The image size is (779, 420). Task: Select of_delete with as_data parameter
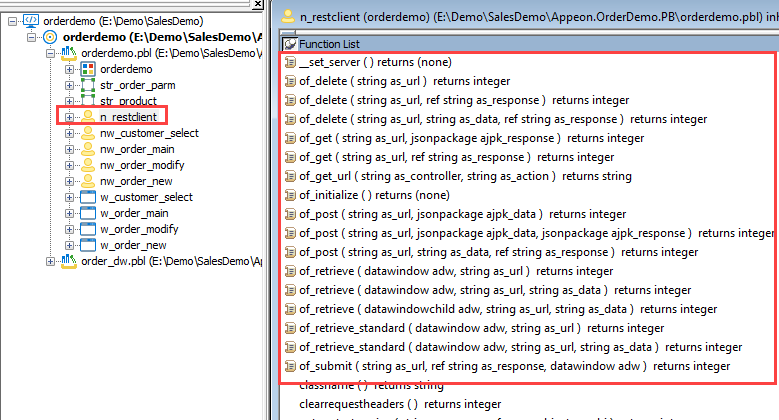point(503,119)
